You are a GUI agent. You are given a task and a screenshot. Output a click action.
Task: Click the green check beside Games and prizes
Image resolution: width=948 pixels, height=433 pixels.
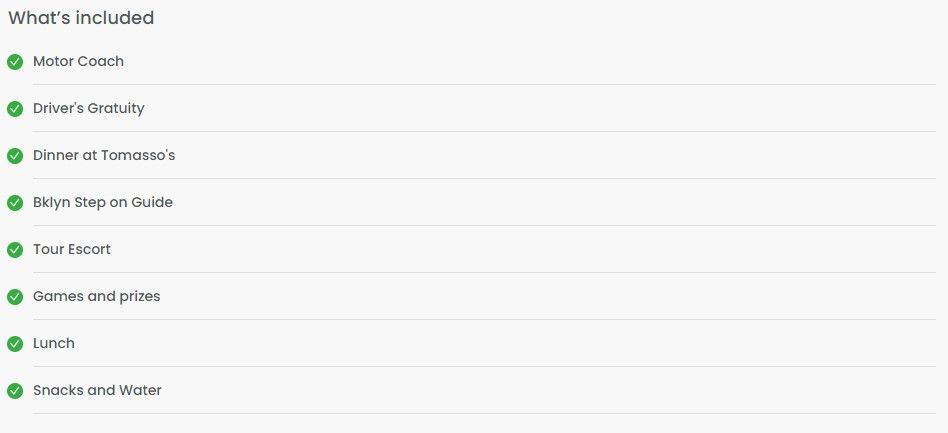(x=15, y=297)
